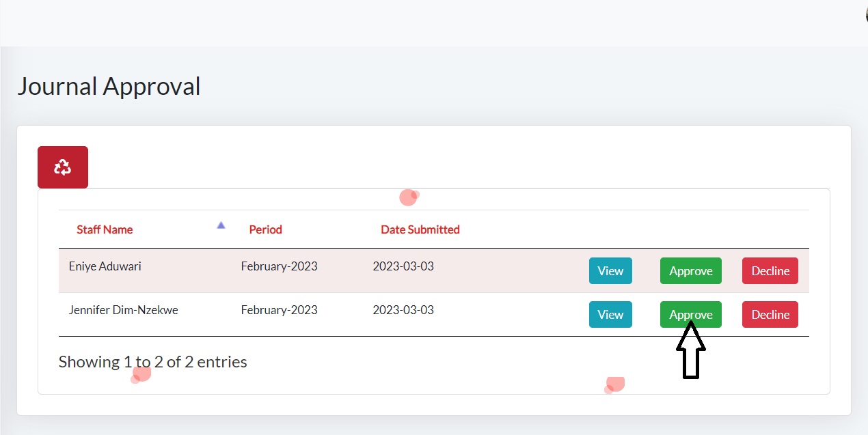Sort table by Period column header
Image resolution: width=868 pixels, height=435 pixels.
pyautogui.click(x=265, y=229)
